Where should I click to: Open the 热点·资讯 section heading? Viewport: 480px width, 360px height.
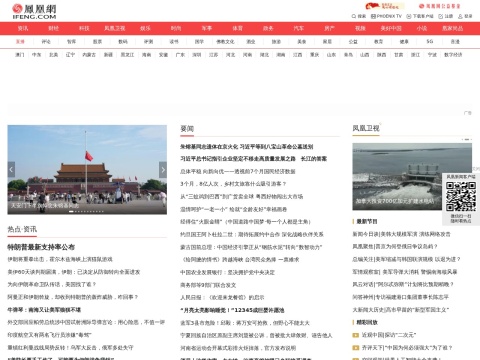(x=22, y=229)
